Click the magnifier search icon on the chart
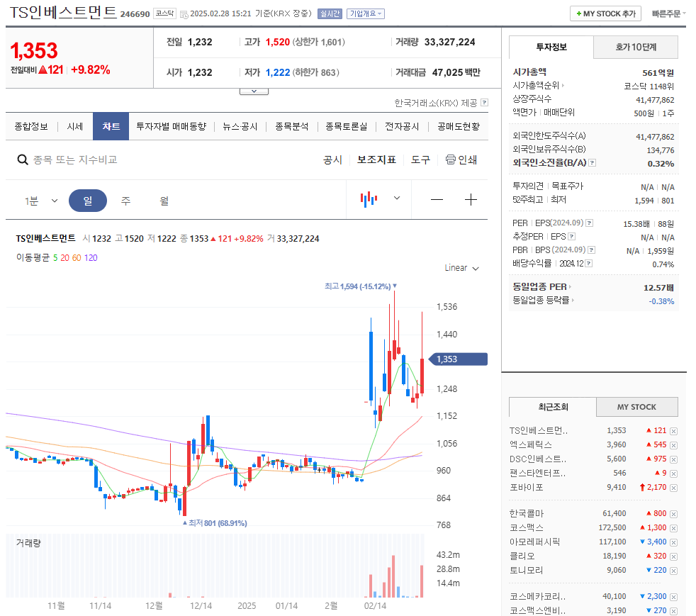Image resolution: width=696 pixels, height=616 pixels. point(21,160)
